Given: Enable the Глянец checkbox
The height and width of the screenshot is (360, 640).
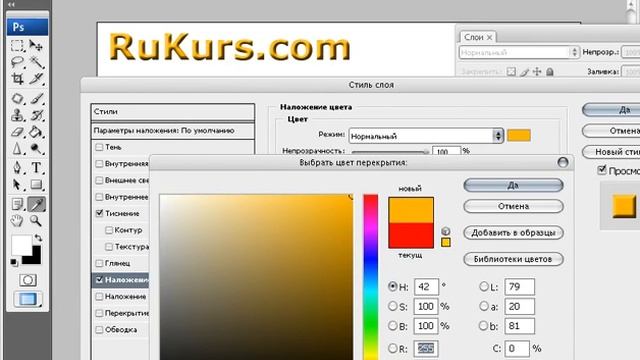Looking at the screenshot, I should click(x=99, y=263).
